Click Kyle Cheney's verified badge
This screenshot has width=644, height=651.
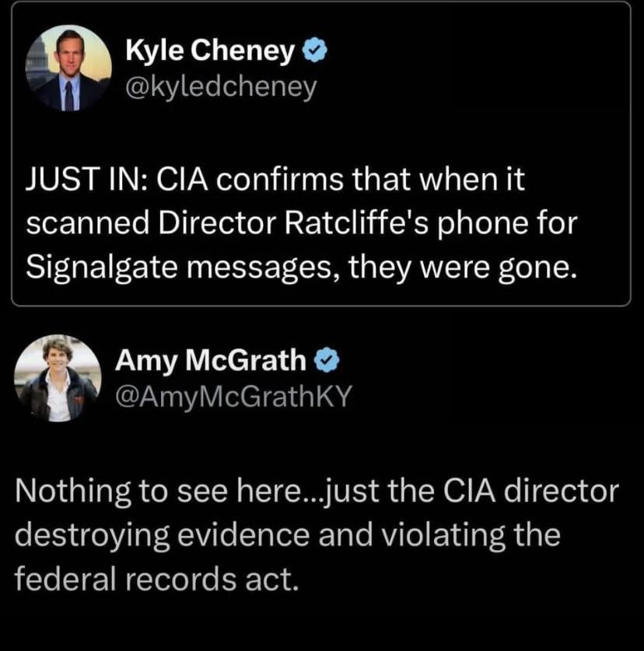pyautogui.click(x=313, y=52)
